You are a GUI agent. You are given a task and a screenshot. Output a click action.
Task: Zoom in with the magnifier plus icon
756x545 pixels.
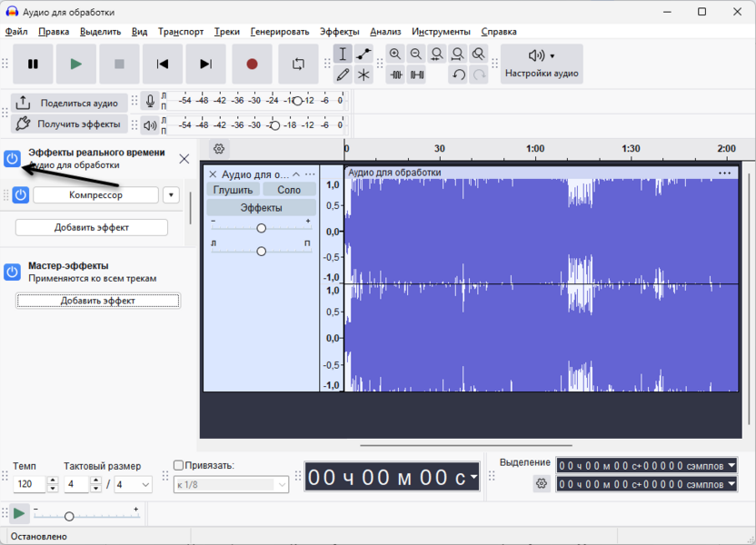(395, 54)
